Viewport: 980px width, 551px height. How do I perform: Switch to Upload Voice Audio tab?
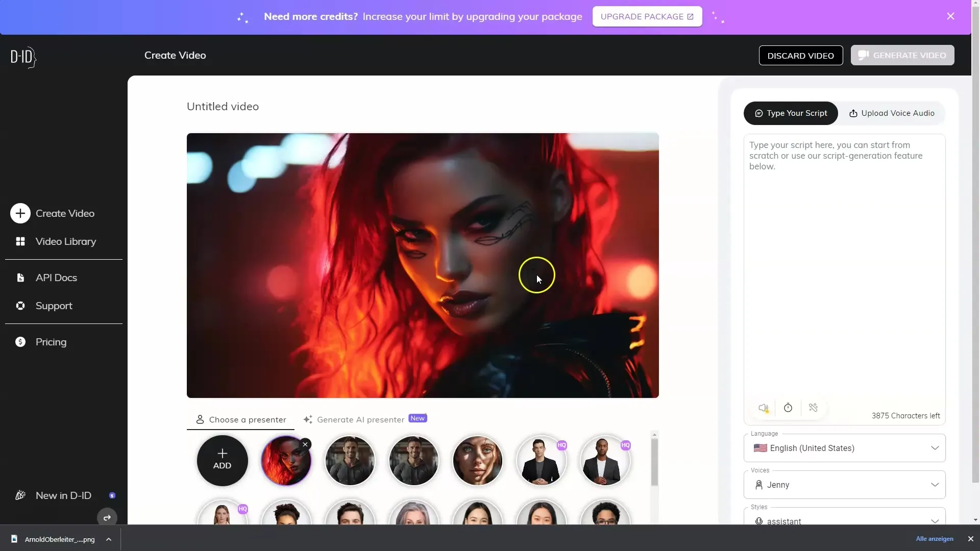(891, 112)
